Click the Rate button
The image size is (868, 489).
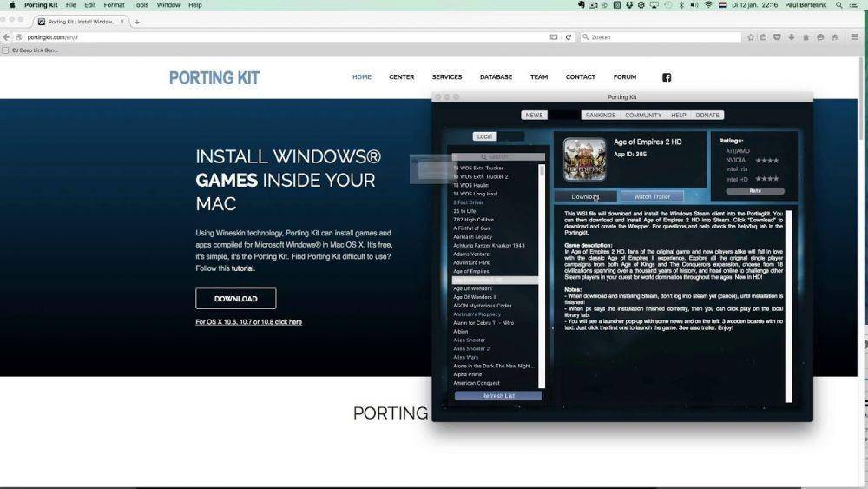click(x=755, y=191)
